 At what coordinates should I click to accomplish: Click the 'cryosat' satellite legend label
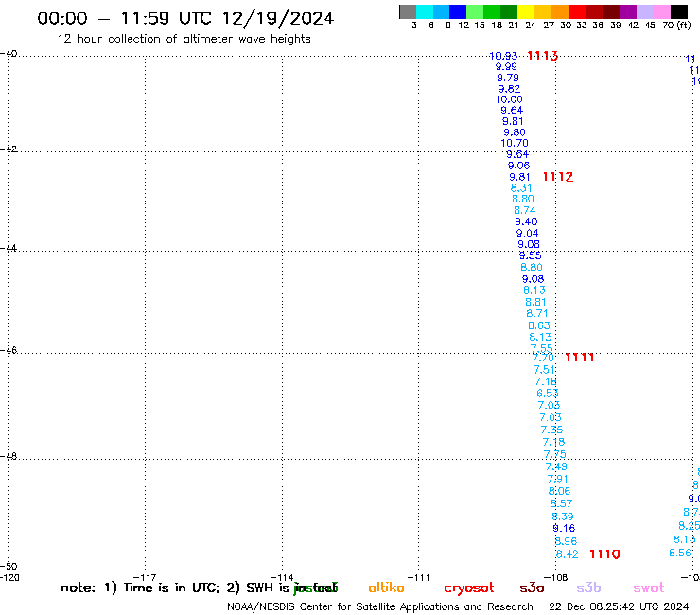pos(469,589)
